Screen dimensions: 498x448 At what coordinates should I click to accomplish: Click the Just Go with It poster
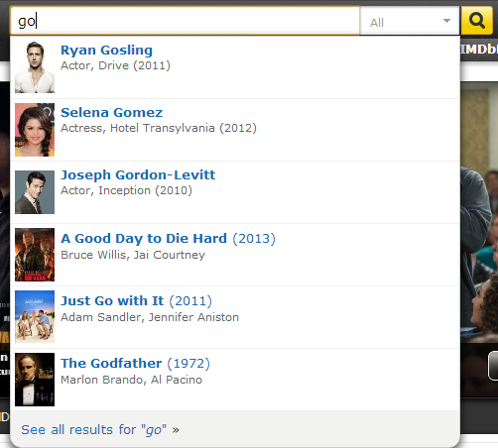pos(35,317)
